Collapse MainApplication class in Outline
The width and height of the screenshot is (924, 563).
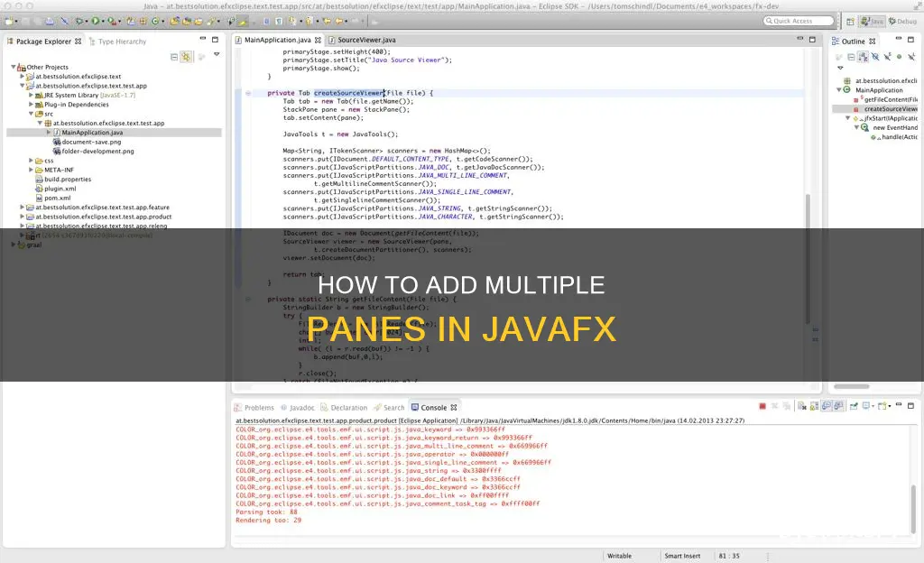(x=839, y=90)
